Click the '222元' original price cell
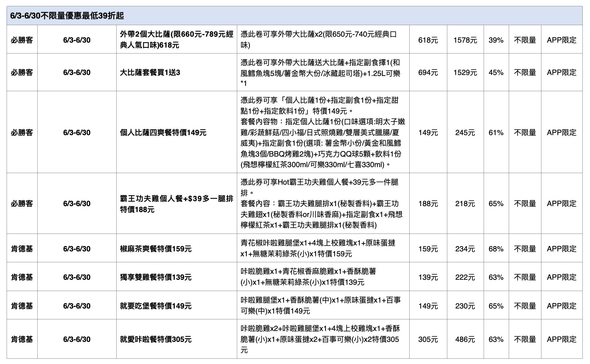This screenshot has height=364, width=590. tap(465, 277)
